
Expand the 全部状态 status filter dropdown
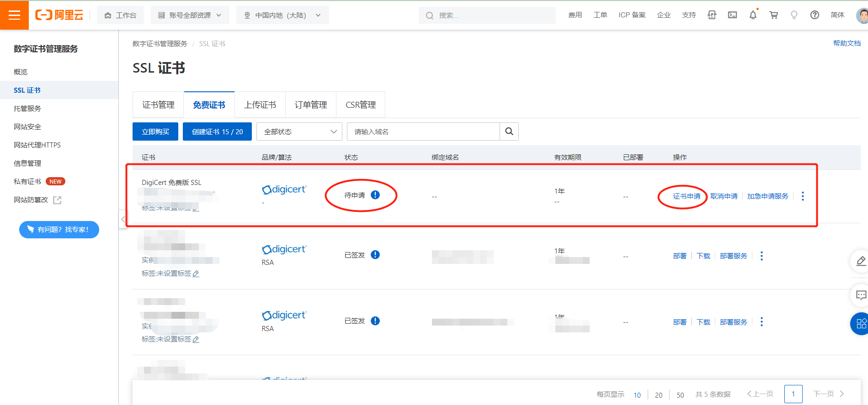(x=299, y=131)
